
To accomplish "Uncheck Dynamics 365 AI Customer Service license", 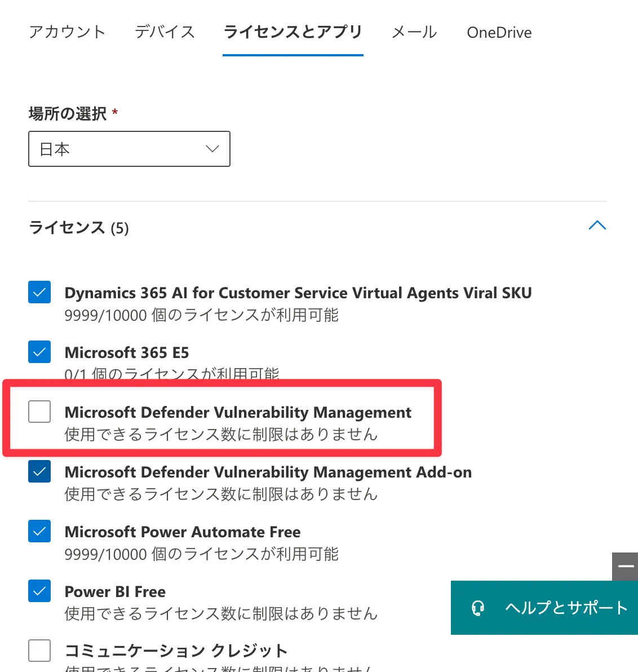I will pyautogui.click(x=39, y=292).
